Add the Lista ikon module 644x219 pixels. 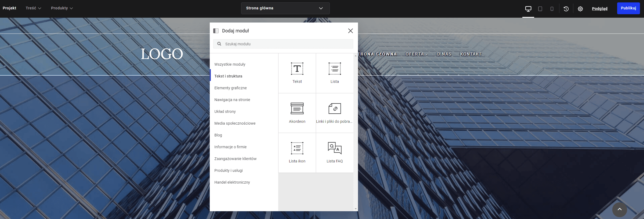[297, 153]
